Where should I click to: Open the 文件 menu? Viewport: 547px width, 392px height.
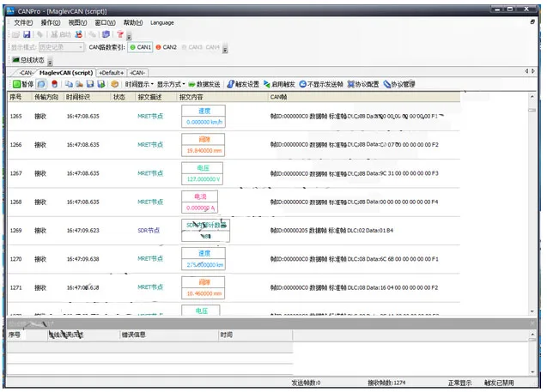[x=23, y=22]
